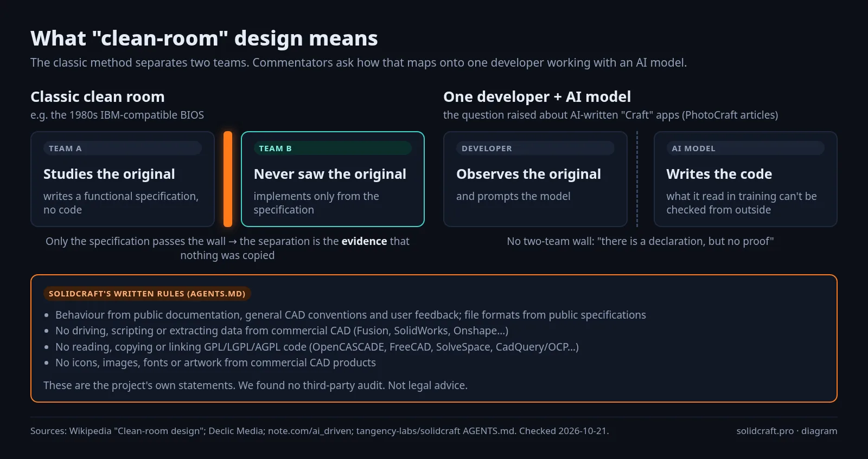
Task: Select 'Studies the original' card heading
Action: click(109, 174)
